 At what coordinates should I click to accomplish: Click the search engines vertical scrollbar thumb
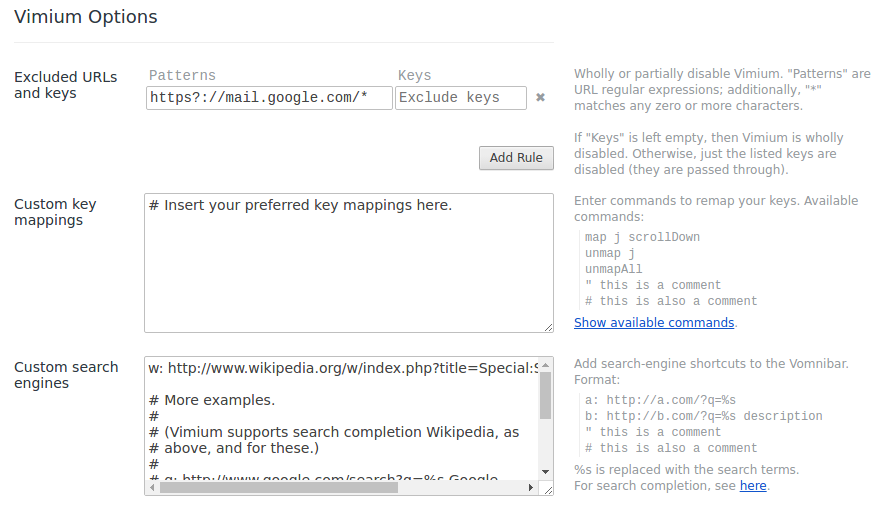click(545, 396)
